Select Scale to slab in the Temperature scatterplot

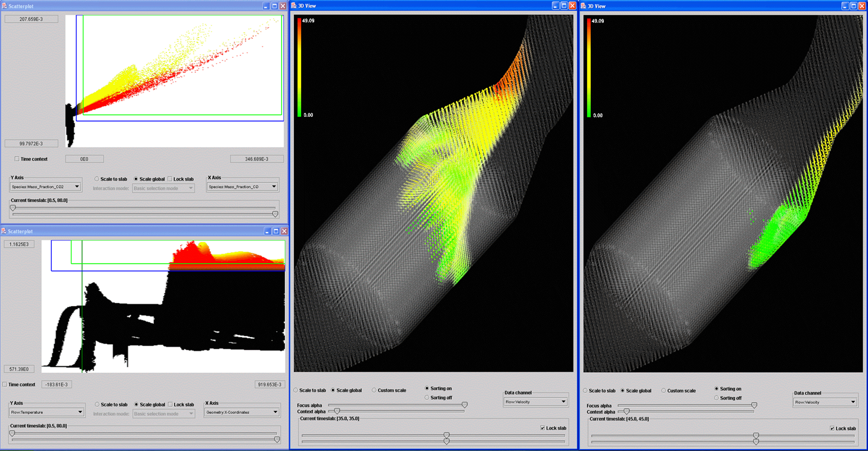[98, 404]
